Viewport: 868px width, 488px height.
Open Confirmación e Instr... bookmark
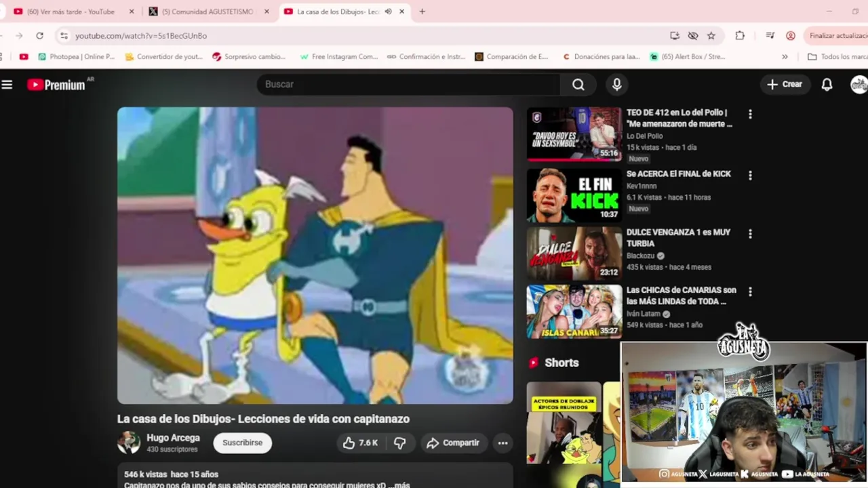(x=426, y=57)
